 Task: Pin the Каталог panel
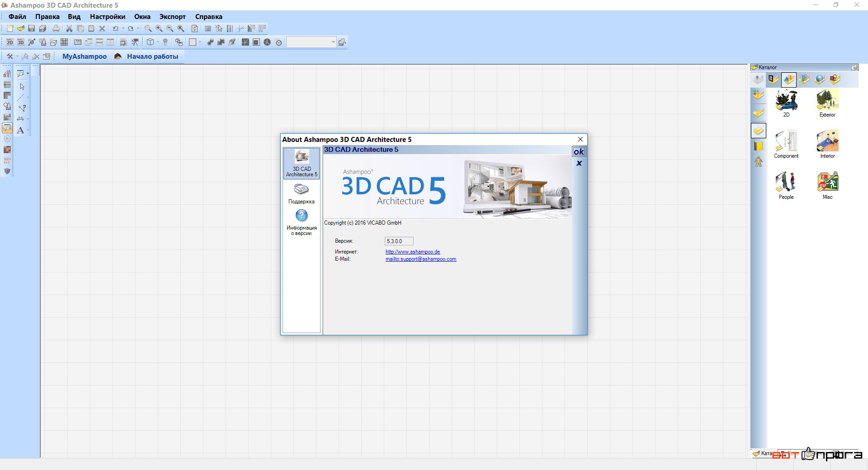coord(854,67)
